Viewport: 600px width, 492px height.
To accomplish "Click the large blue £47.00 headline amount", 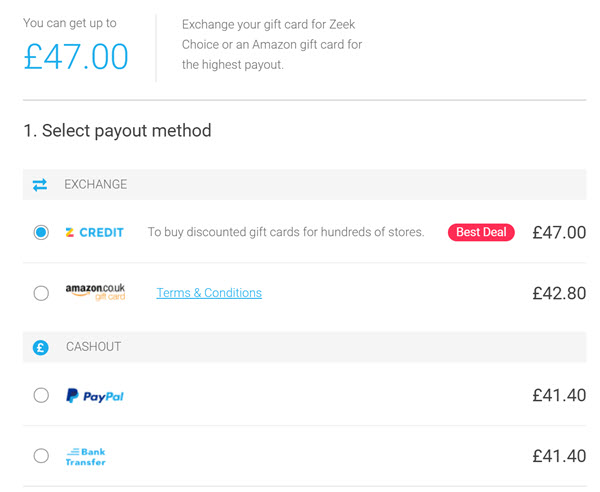I will coord(76,57).
